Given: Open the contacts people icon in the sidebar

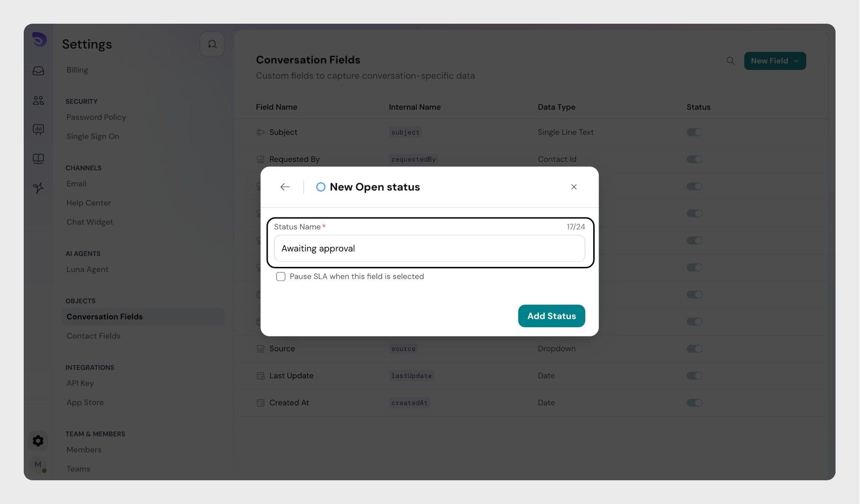Looking at the screenshot, I should (x=38, y=100).
